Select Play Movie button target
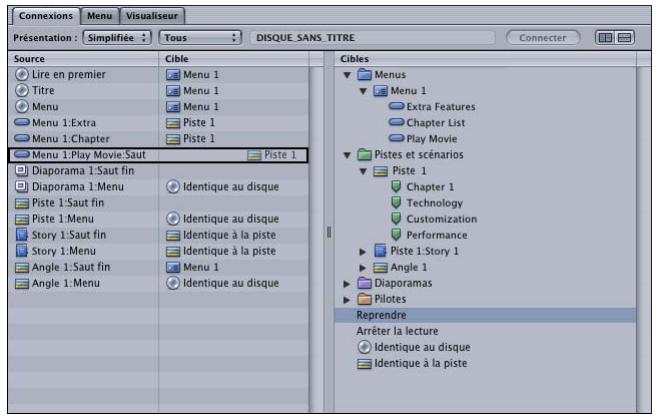 (423, 139)
